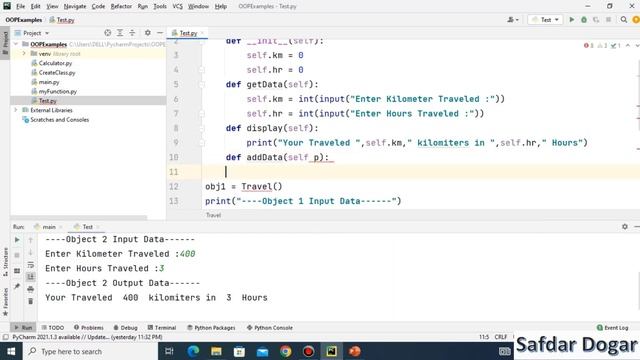The image size is (640, 360).
Task: Toggle the Project side tool window tab
Action: [x=5, y=42]
